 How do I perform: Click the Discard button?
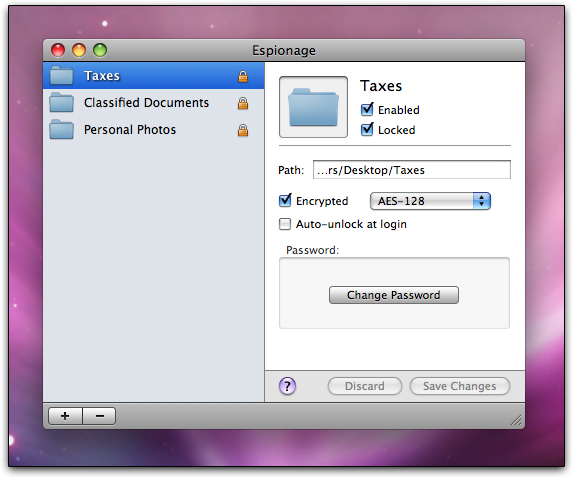pyautogui.click(x=365, y=386)
